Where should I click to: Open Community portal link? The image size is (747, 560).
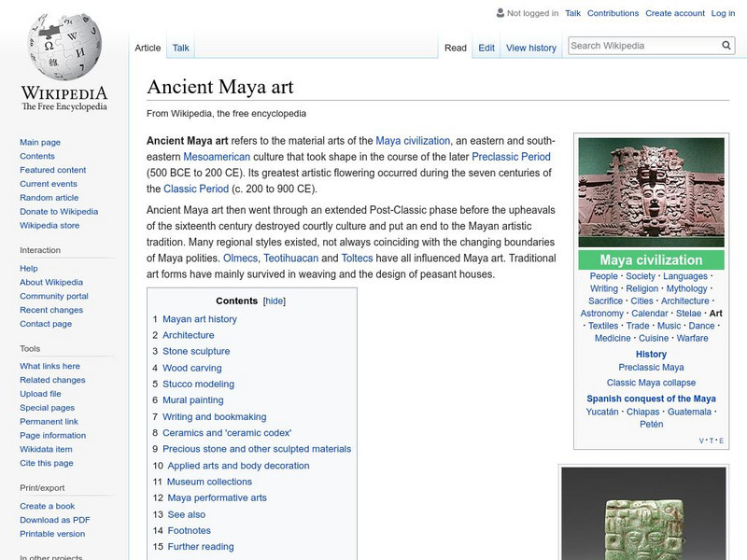54,296
